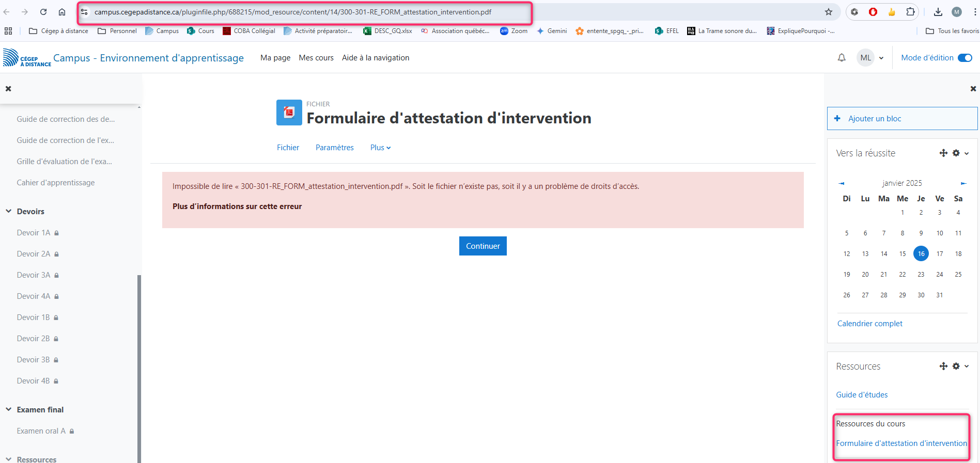The height and width of the screenshot is (463, 980).
Task: Bookmark page with the star icon
Action: tap(829, 12)
